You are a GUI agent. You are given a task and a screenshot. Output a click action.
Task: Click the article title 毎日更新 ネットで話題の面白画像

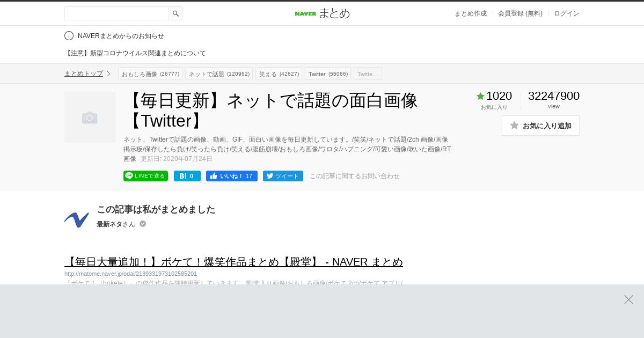tap(271, 110)
